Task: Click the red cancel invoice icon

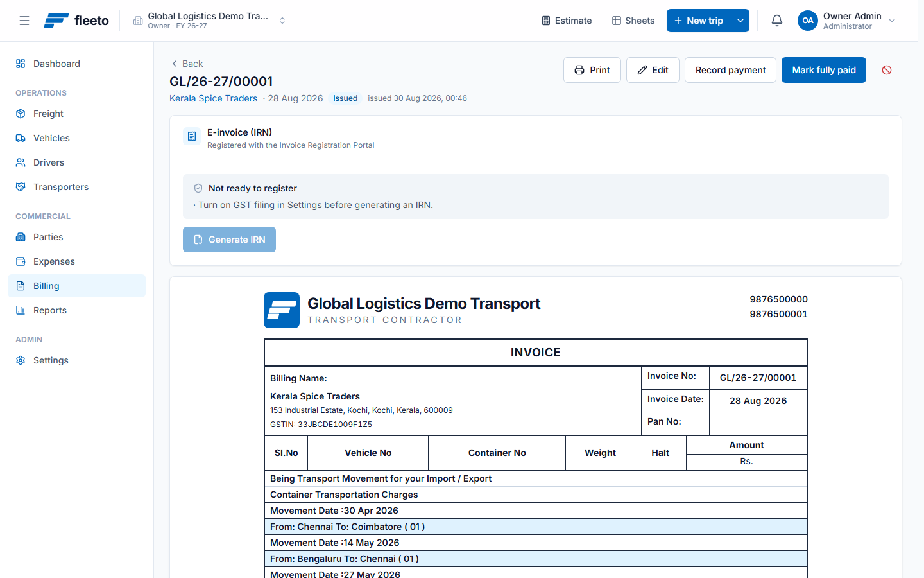Action: [887, 70]
